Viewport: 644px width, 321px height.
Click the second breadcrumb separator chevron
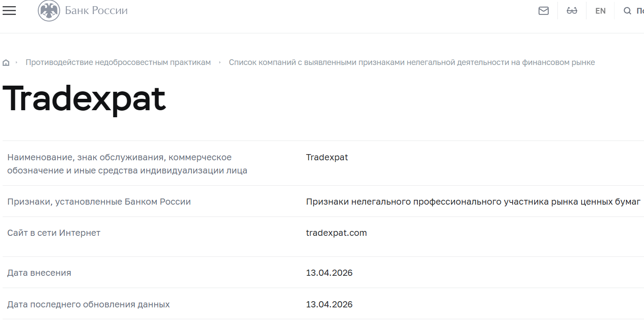click(x=219, y=62)
